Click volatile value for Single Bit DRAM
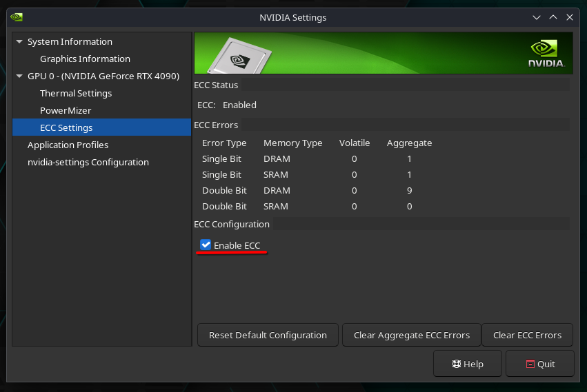The width and height of the screenshot is (587, 392). tap(354, 159)
